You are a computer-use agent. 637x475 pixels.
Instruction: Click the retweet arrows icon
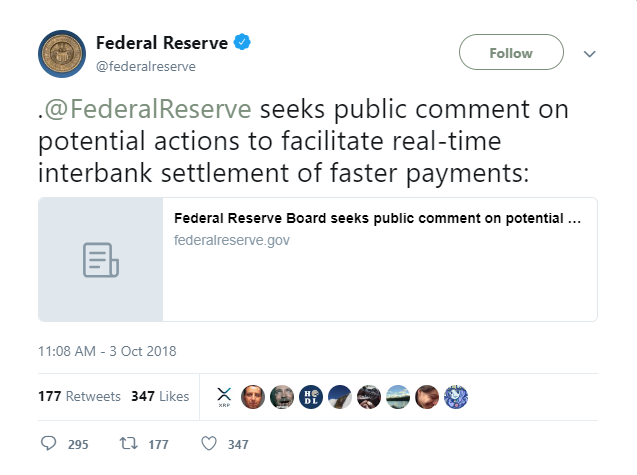tap(128, 444)
